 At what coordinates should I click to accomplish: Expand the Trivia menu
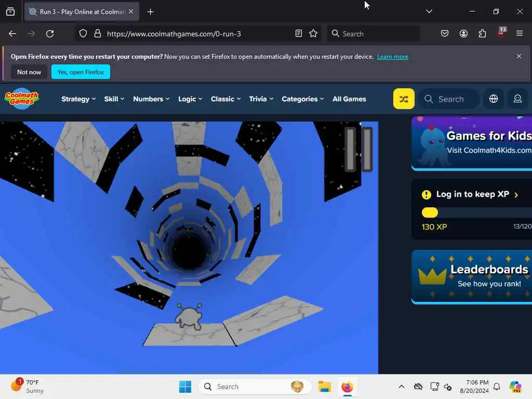tap(261, 99)
